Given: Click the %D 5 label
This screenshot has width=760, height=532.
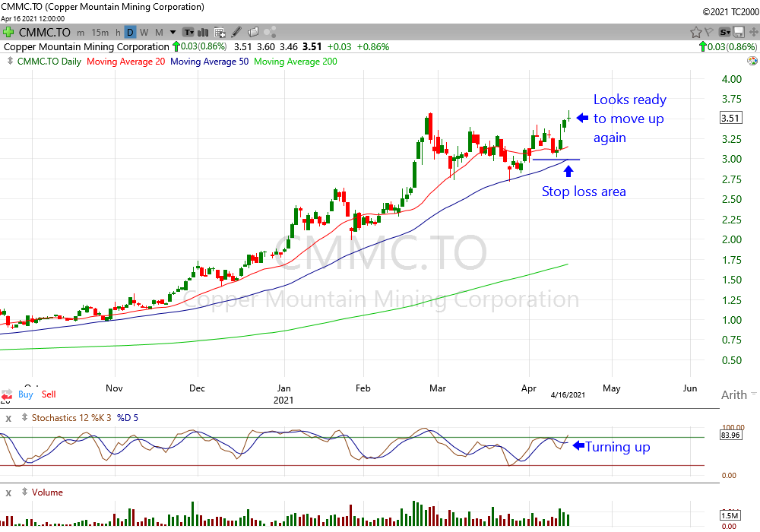Looking at the screenshot, I should pyautogui.click(x=128, y=418).
